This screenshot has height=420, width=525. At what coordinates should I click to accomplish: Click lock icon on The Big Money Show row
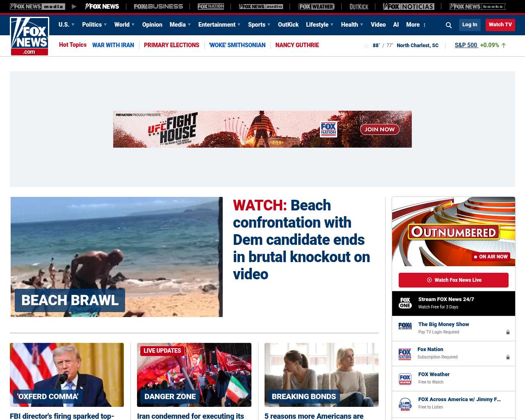[x=508, y=332]
